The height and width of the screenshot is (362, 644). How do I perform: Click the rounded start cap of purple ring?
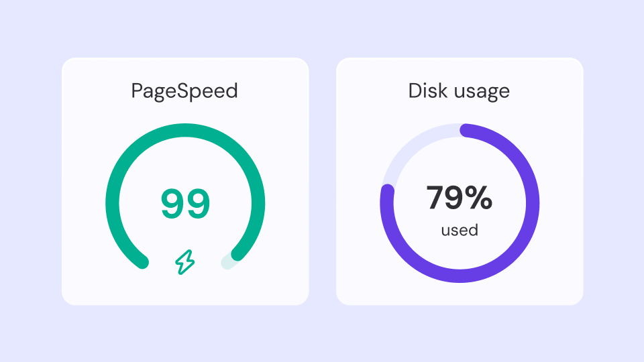(x=387, y=190)
